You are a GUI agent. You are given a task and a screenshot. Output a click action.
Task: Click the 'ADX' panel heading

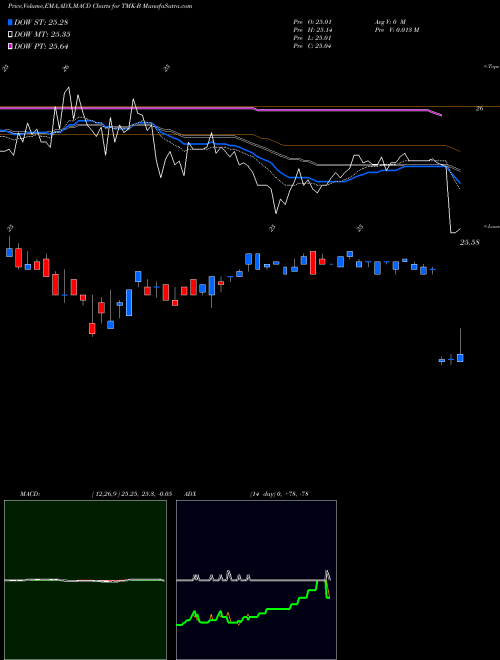coord(190,494)
